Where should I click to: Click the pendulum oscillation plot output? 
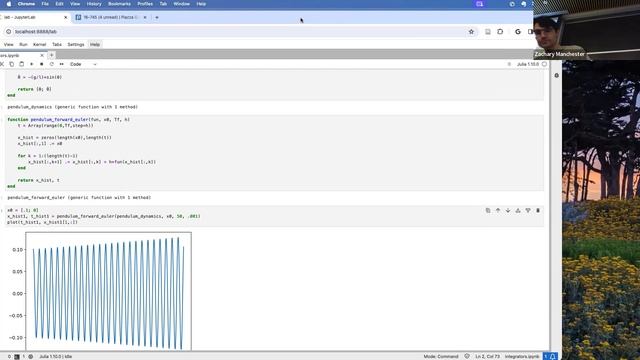click(109, 291)
